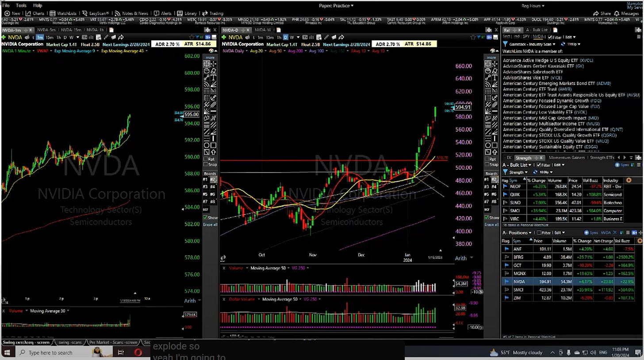Click the Windows Start button
This screenshot has height=360, width=644.
(7, 352)
